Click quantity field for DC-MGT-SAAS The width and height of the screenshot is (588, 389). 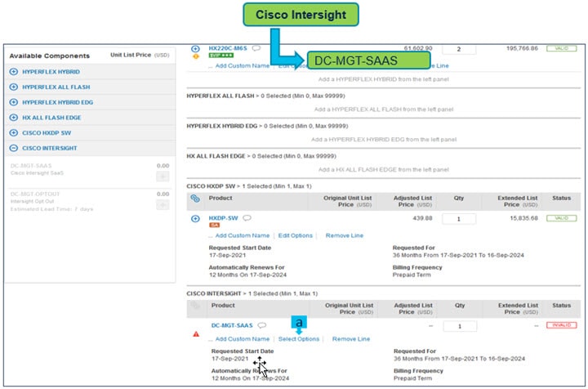click(460, 326)
